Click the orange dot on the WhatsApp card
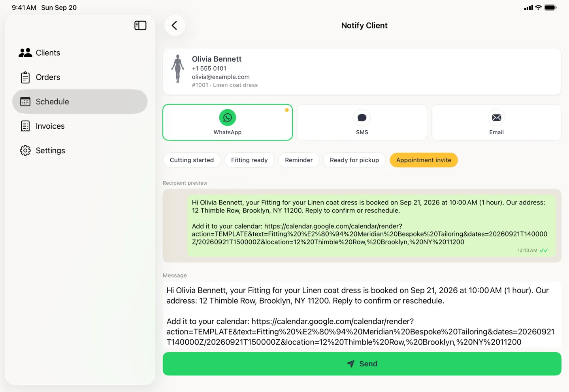569x392 pixels. (x=287, y=110)
